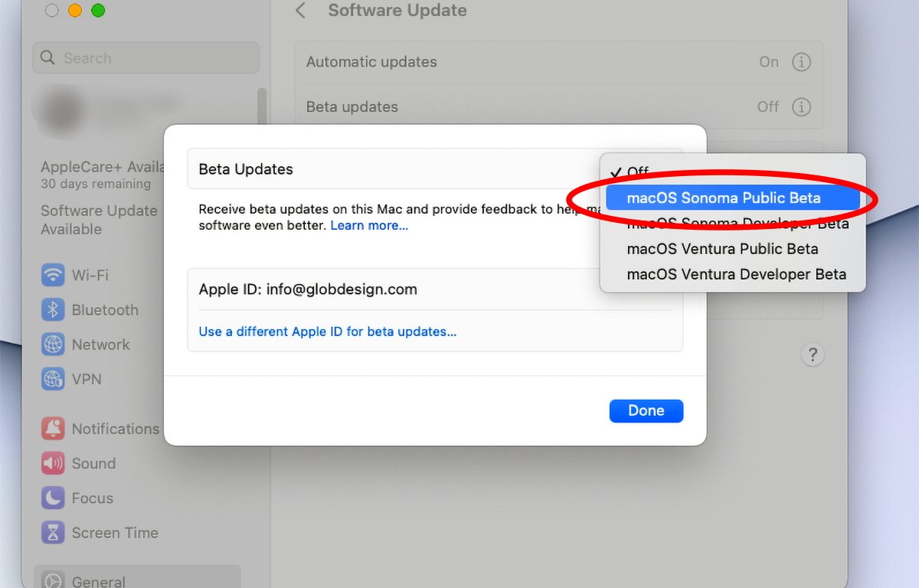The height and width of the screenshot is (588, 919).
Task: Select the Focus moon icon
Action: (x=53, y=498)
